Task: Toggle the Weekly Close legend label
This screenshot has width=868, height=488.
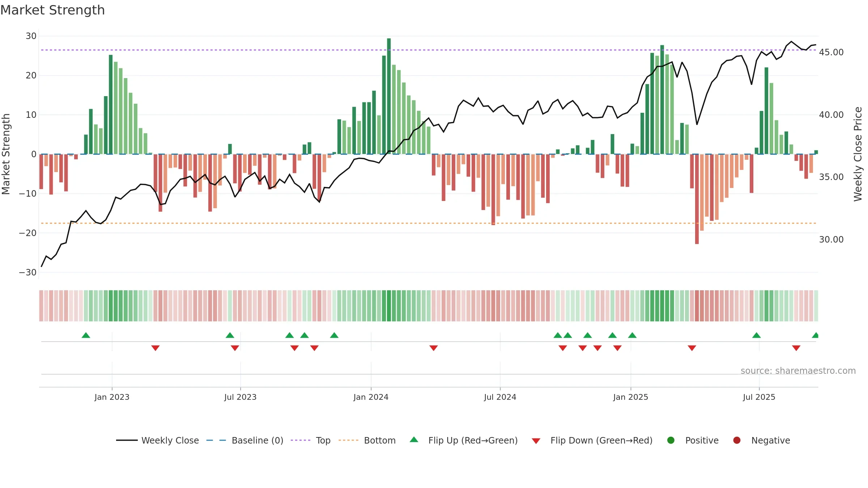Action: tap(170, 440)
